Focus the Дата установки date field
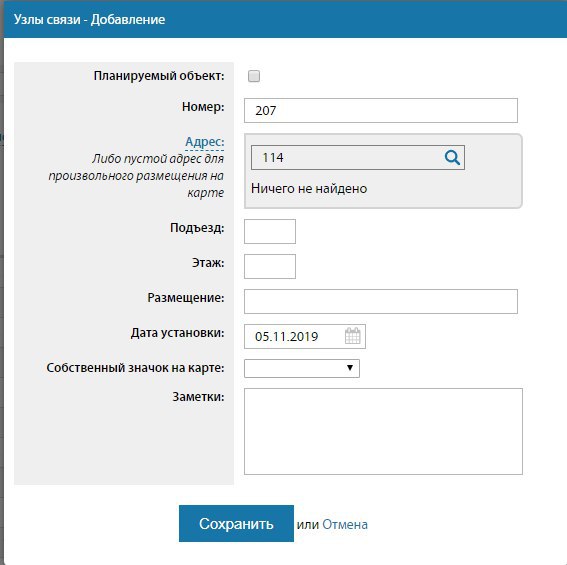567x565 pixels. click(x=305, y=336)
